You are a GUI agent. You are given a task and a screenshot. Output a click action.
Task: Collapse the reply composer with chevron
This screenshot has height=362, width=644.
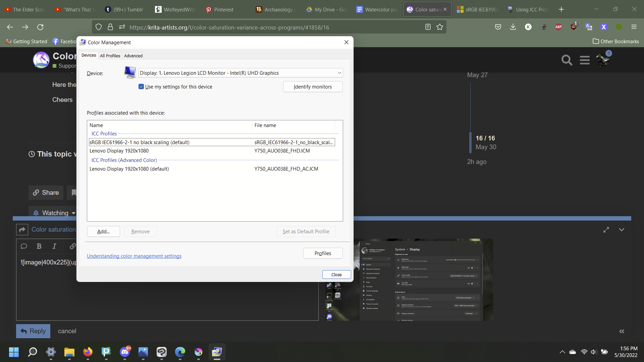622,230
